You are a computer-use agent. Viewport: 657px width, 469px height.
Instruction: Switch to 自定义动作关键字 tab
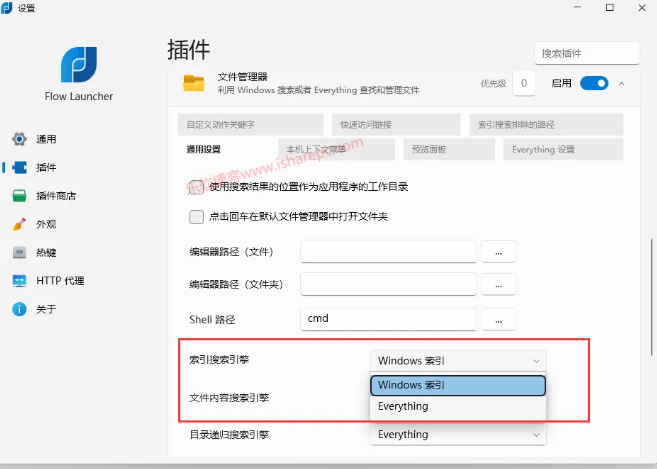(251, 124)
